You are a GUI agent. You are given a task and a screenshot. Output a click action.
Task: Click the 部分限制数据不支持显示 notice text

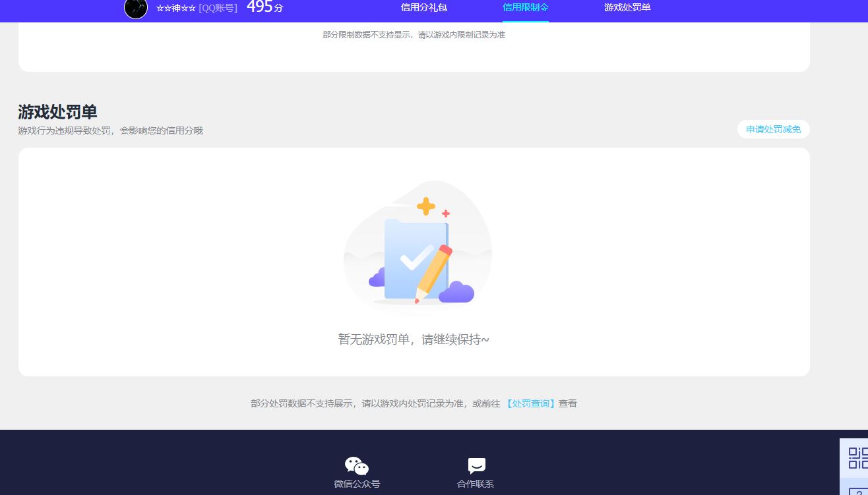(x=414, y=35)
